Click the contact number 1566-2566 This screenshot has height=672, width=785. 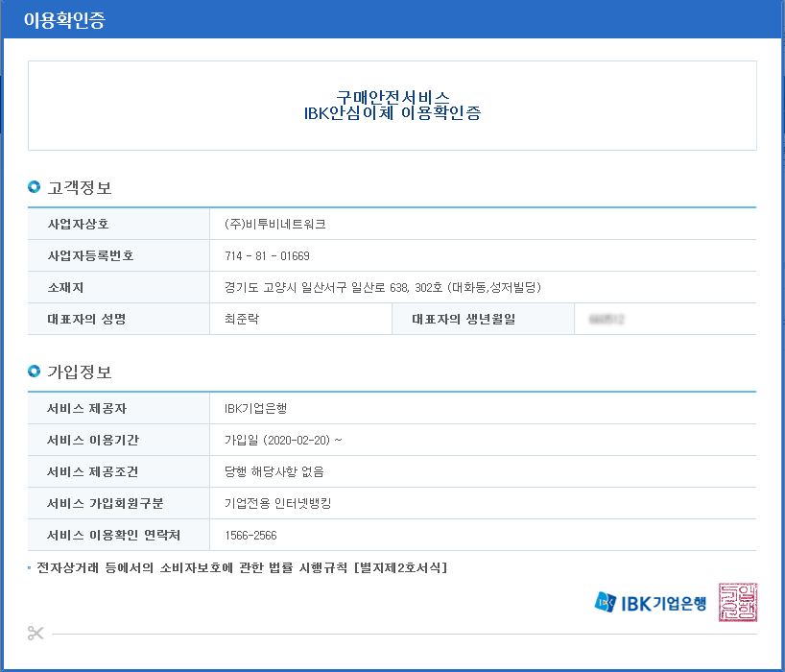click(250, 535)
